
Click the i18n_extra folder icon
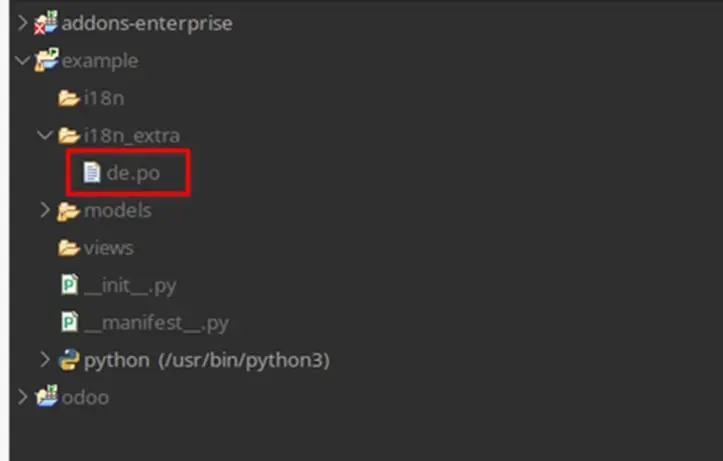click(x=68, y=135)
